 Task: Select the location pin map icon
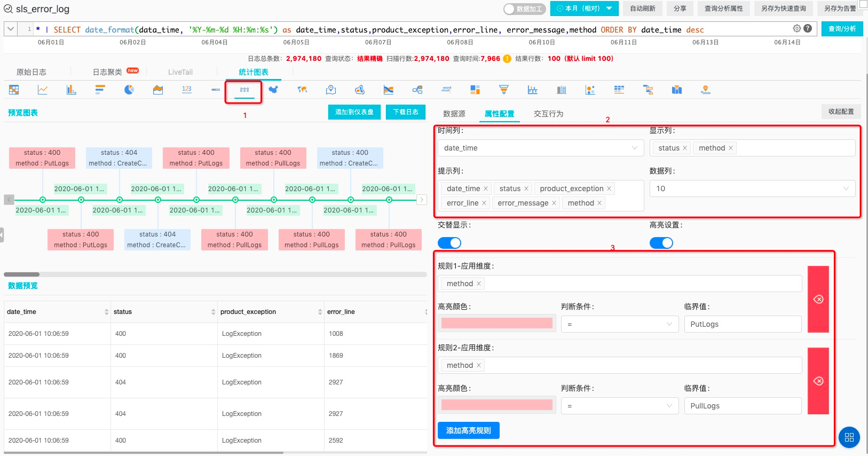[331, 90]
